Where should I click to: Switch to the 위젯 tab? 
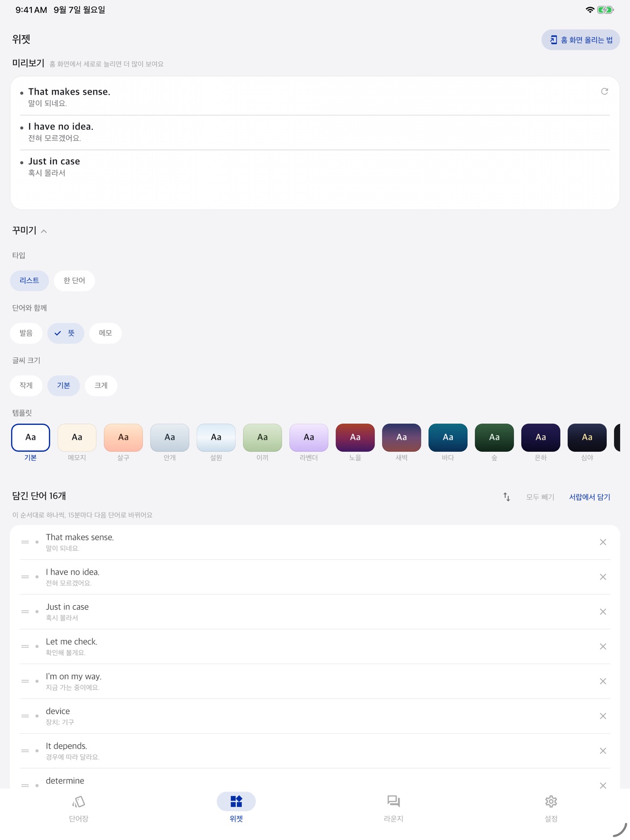pos(236,809)
